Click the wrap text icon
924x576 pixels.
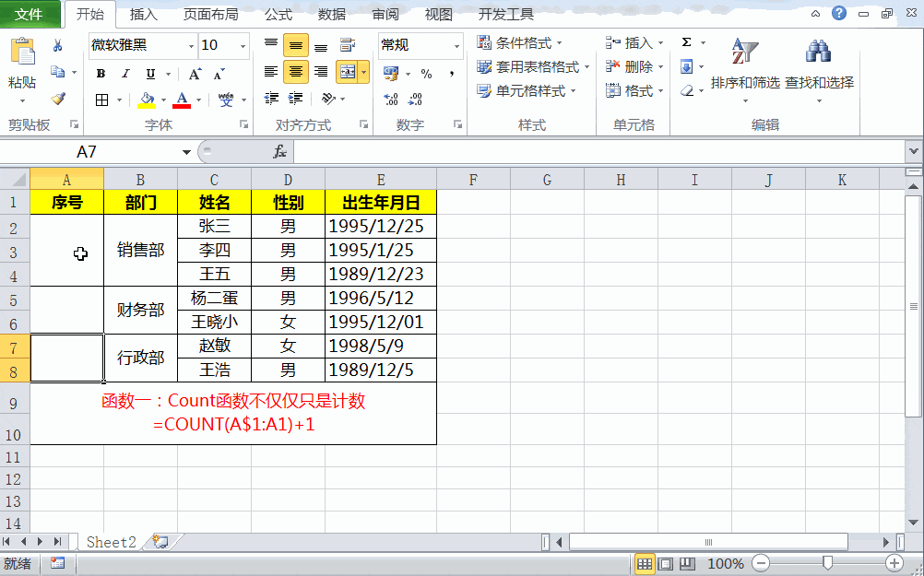pos(348,45)
